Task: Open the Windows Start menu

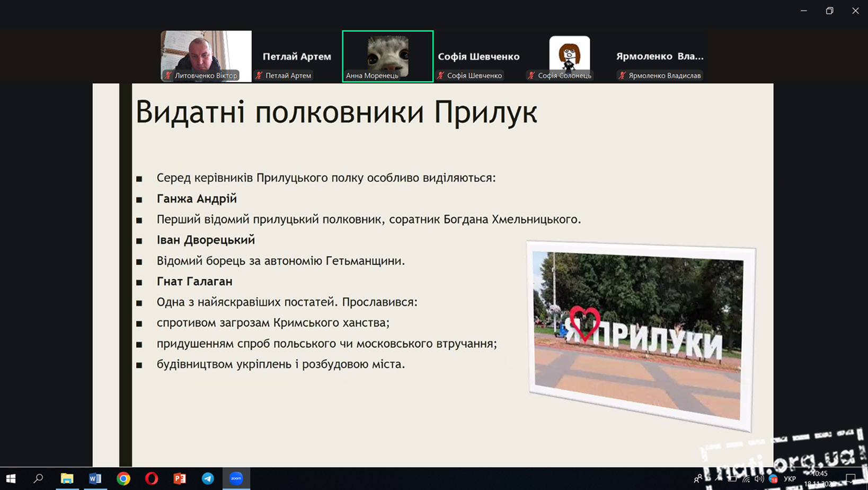Action: coord(11,478)
